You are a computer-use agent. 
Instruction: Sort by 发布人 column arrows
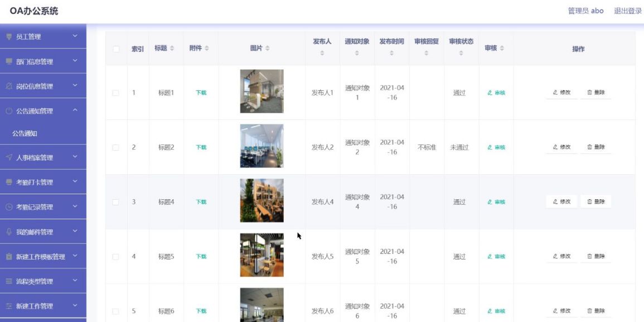(x=322, y=53)
